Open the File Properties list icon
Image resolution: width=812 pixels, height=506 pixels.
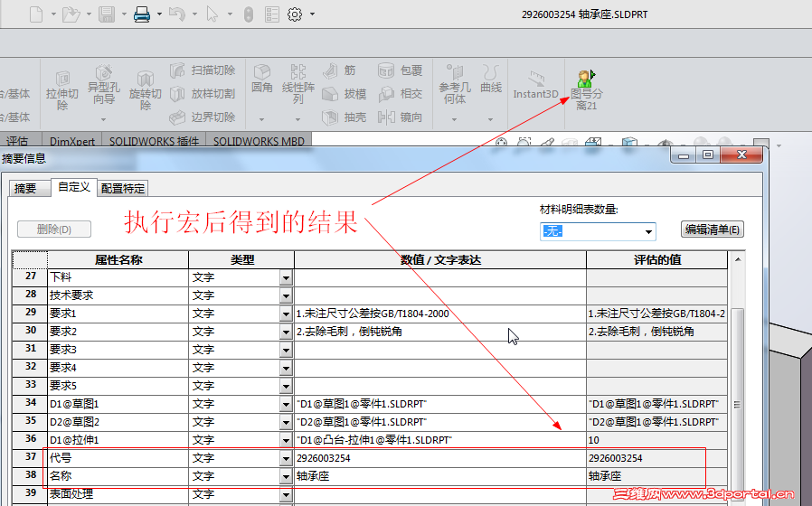[x=272, y=14]
